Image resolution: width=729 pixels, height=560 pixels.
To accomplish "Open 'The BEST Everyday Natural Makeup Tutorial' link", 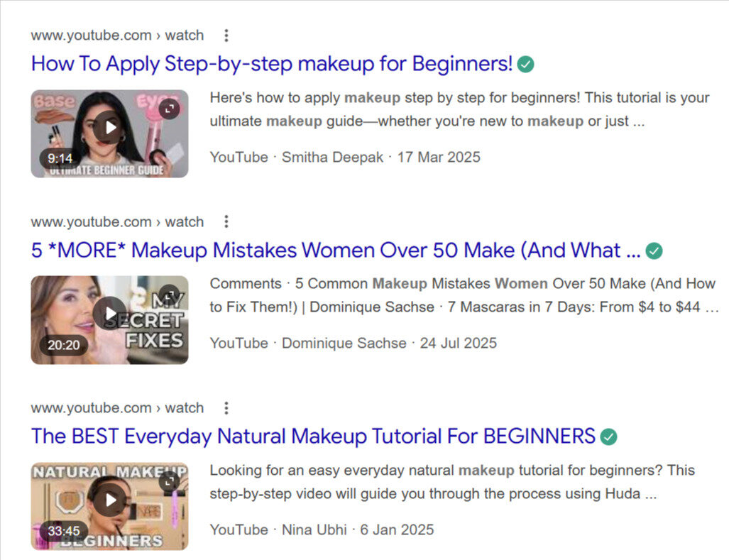I will 312,437.
